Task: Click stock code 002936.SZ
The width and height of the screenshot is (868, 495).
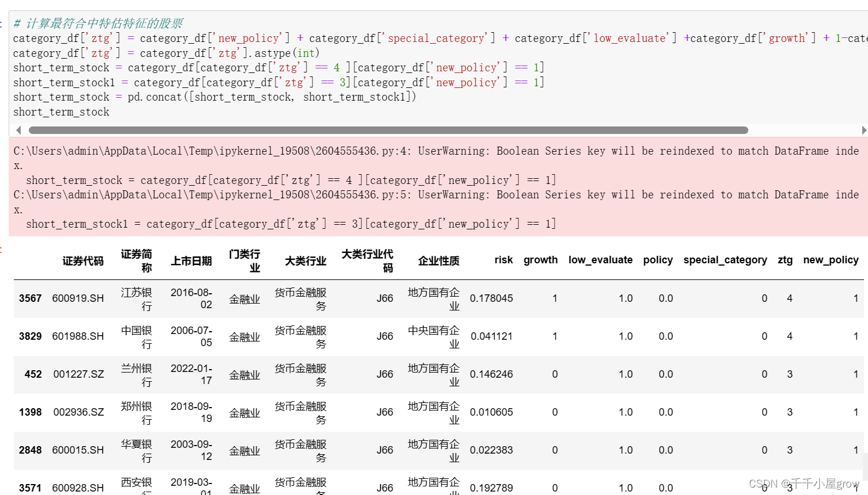Action: 79,412
